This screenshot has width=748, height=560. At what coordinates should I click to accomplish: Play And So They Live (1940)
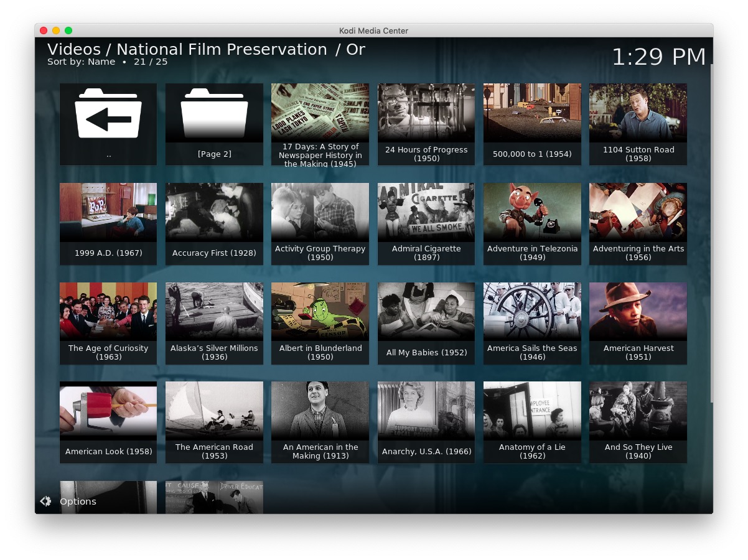638,422
